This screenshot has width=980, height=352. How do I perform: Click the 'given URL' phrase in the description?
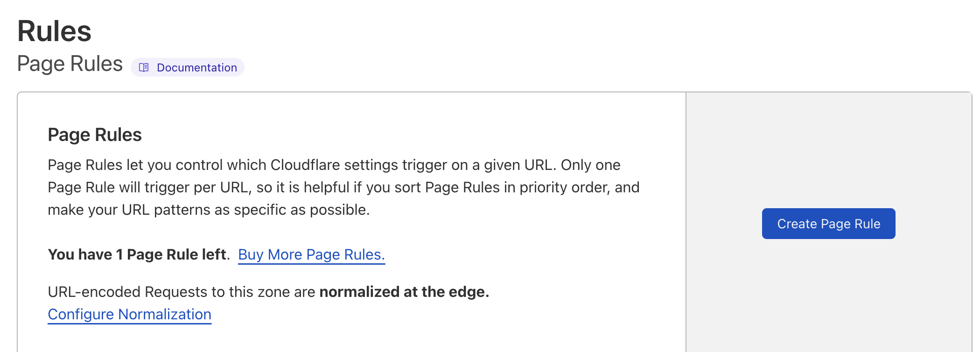point(518,165)
